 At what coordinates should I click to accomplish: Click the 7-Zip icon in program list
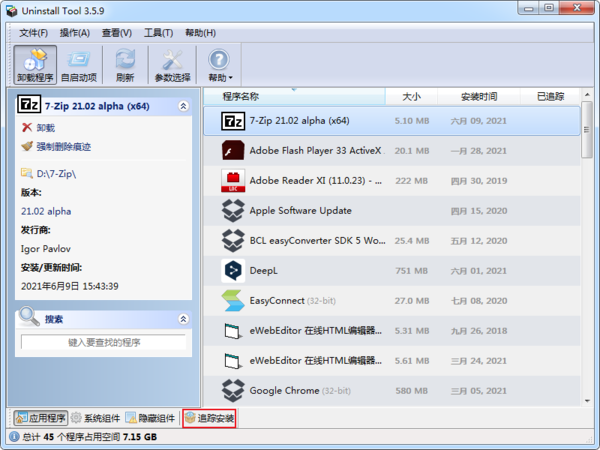(x=233, y=121)
